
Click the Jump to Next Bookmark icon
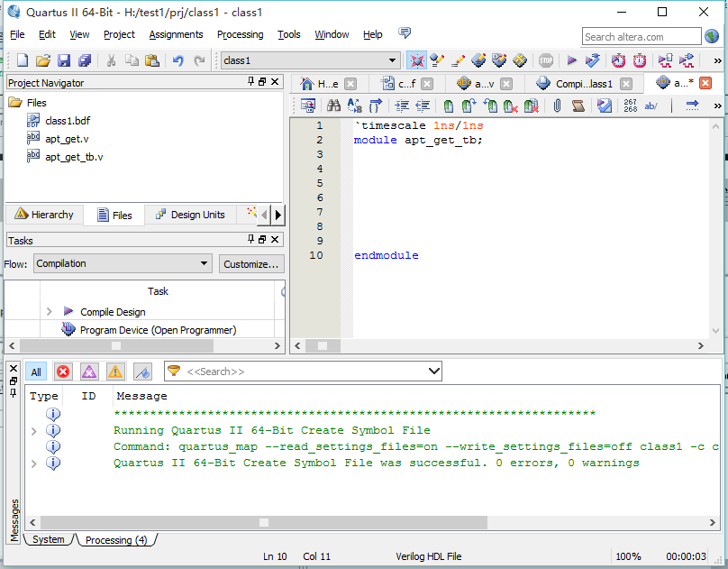(x=469, y=106)
